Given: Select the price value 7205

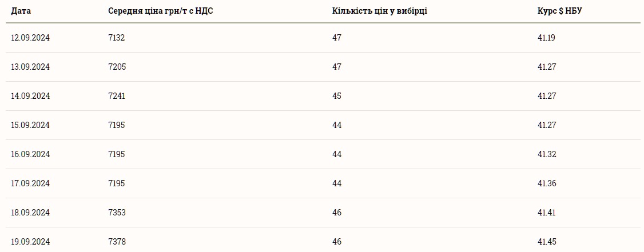Looking at the screenshot, I should [117, 67].
